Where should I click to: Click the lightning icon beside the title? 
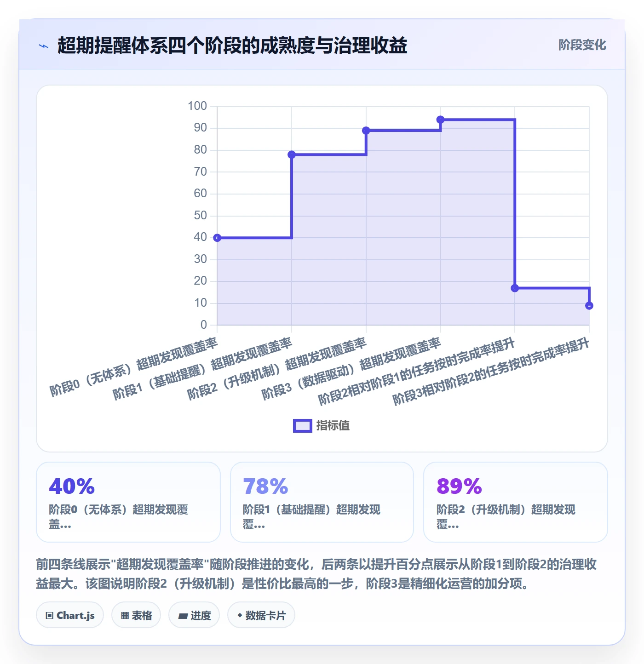pyautogui.click(x=44, y=46)
